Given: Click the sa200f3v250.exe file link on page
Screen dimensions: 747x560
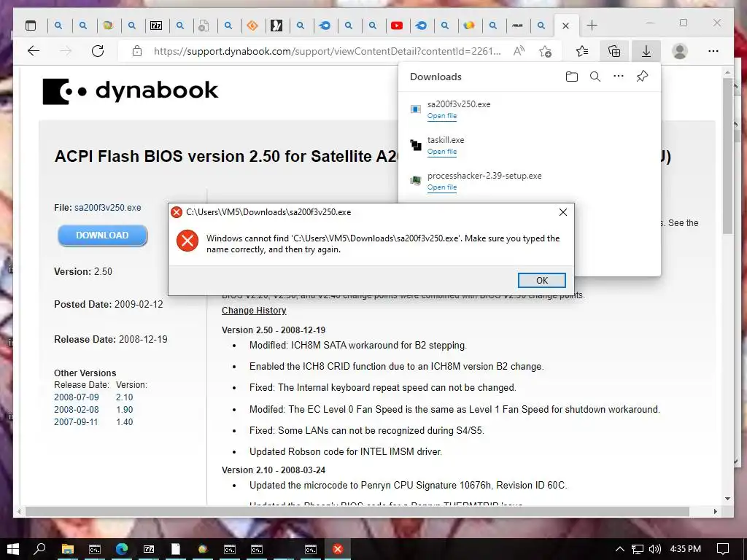Looking at the screenshot, I should pyautogui.click(x=108, y=208).
